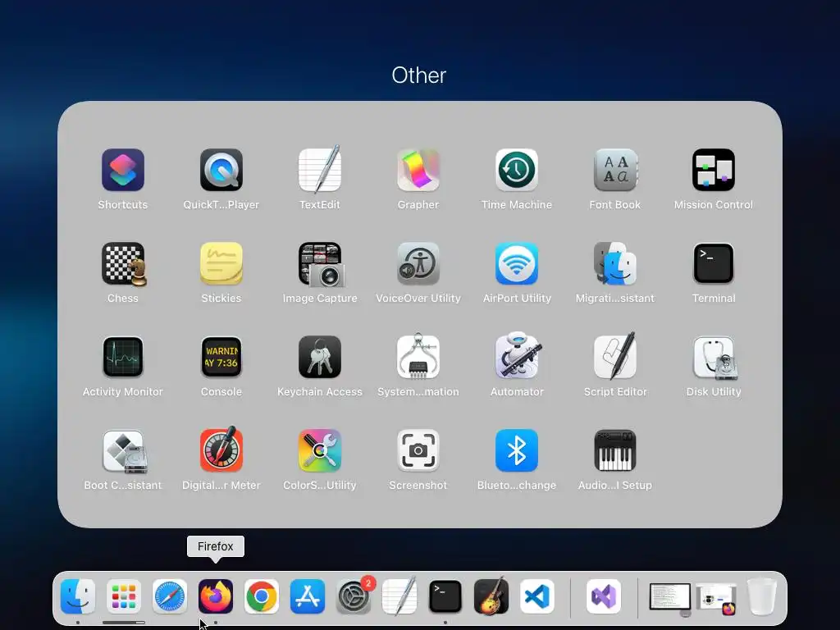Click the TextEdit icon in Dock
This screenshot has width=840, height=630.
(399, 596)
